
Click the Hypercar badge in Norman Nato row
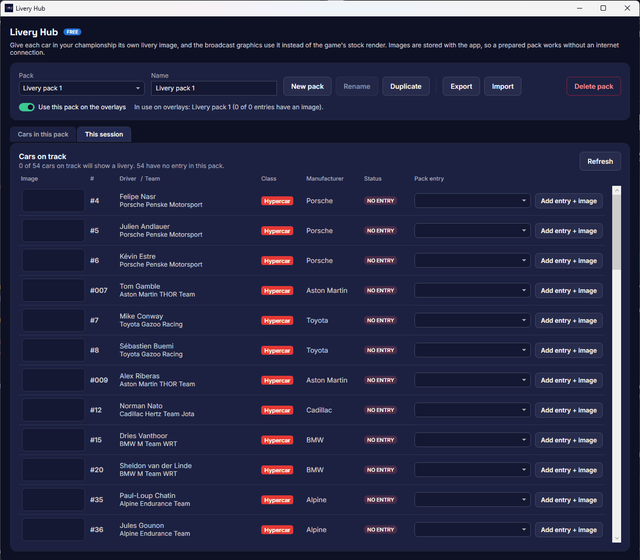[x=277, y=410]
